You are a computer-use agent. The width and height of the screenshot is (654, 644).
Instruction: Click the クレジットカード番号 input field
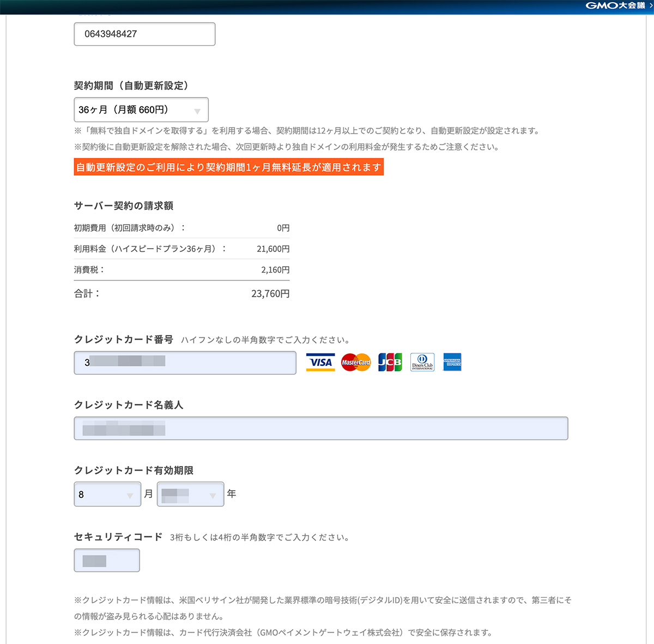pyautogui.click(x=185, y=363)
